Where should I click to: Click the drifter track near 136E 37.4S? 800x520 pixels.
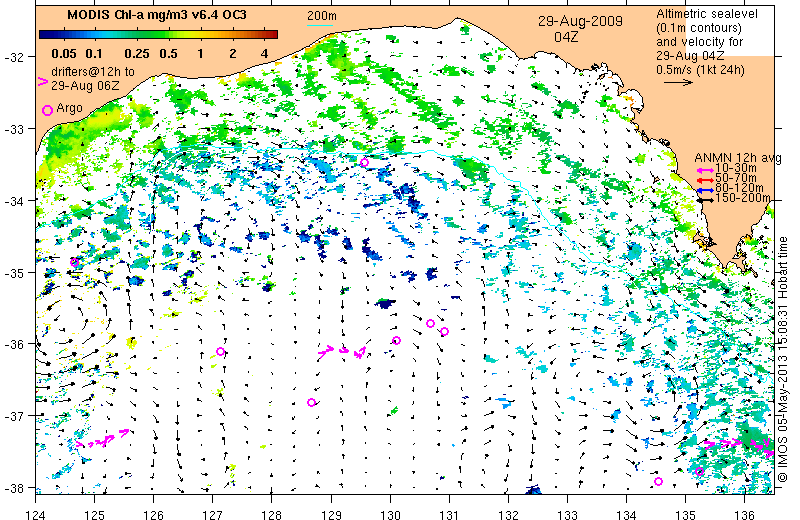click(740, 445)
